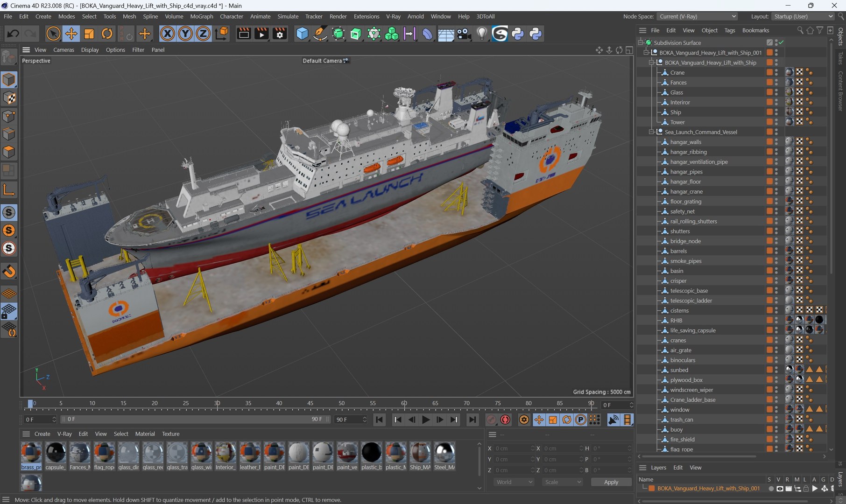Collapse BOKA_Vanguard_Heavy_Lift_with_Ship group

tap(652, 63)
